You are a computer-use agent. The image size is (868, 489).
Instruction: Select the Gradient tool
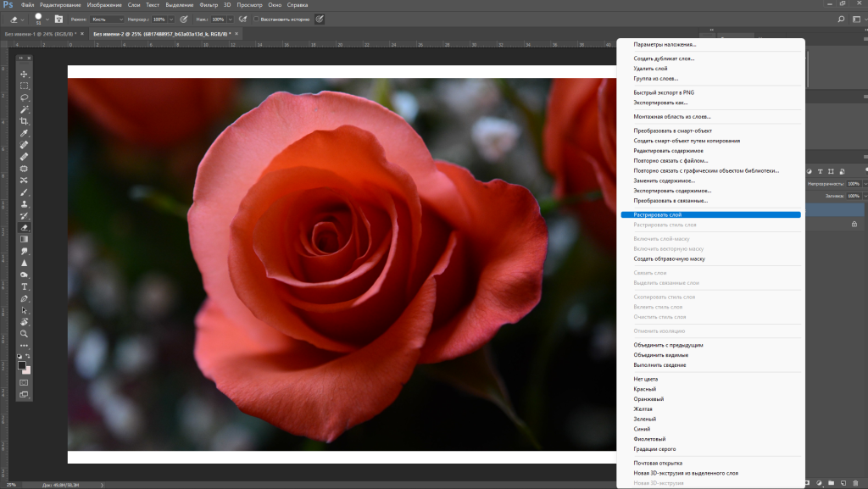coord(25,240)
